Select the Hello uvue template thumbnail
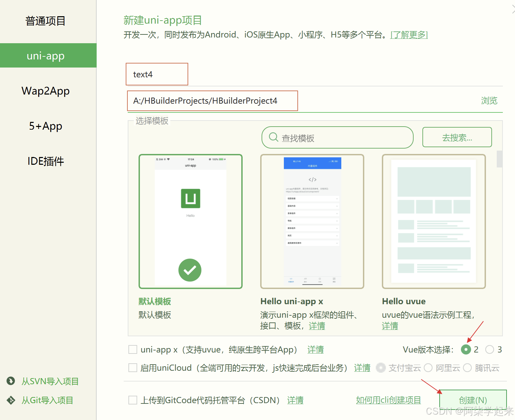The image size is (515, 420). click(x=434, y=221)
